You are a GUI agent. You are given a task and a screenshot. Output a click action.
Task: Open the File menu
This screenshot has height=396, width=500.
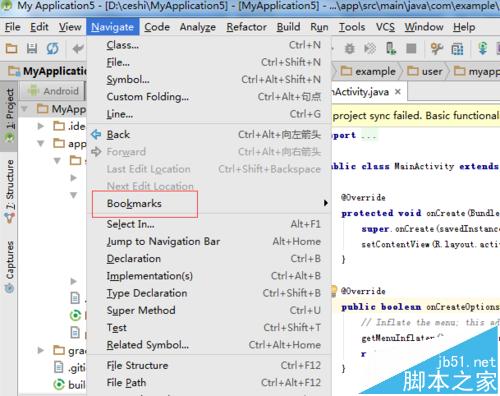click(13, 27)
